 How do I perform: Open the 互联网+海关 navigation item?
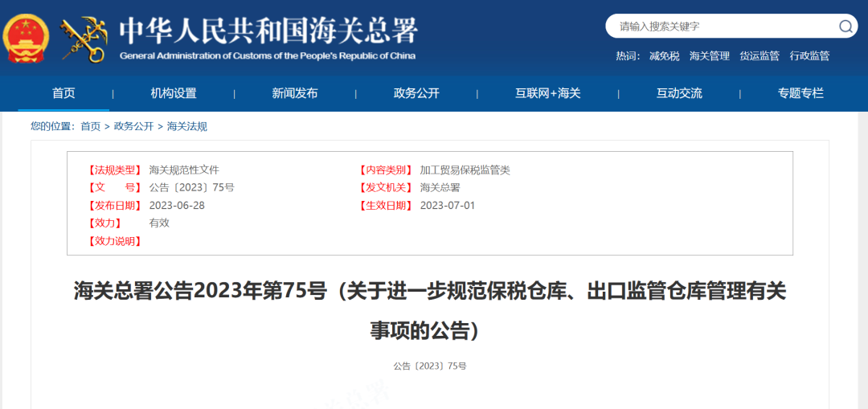pyautogui.click(x=547, y=93)
